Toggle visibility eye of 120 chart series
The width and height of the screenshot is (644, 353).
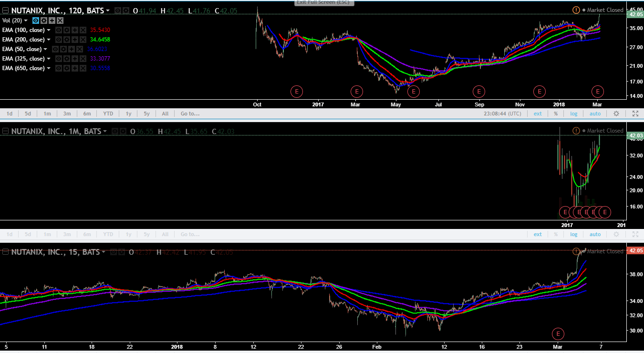(x=118, y=10)
